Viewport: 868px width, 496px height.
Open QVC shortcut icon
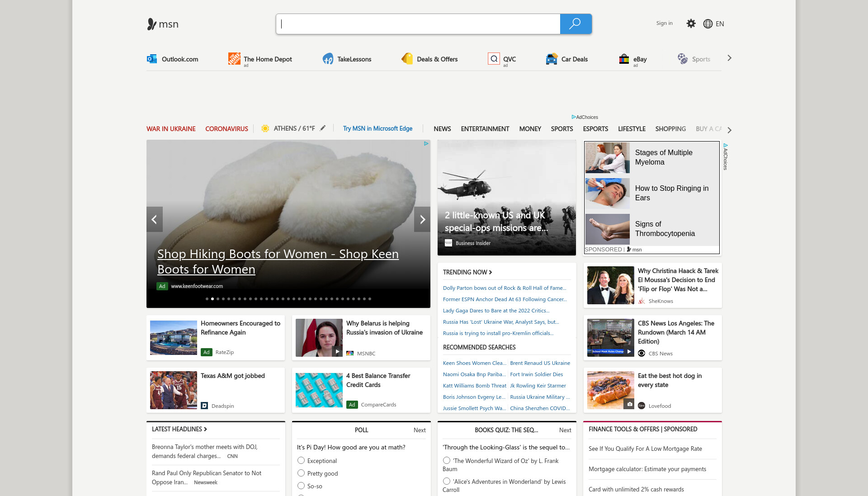[x=494, y=59]
